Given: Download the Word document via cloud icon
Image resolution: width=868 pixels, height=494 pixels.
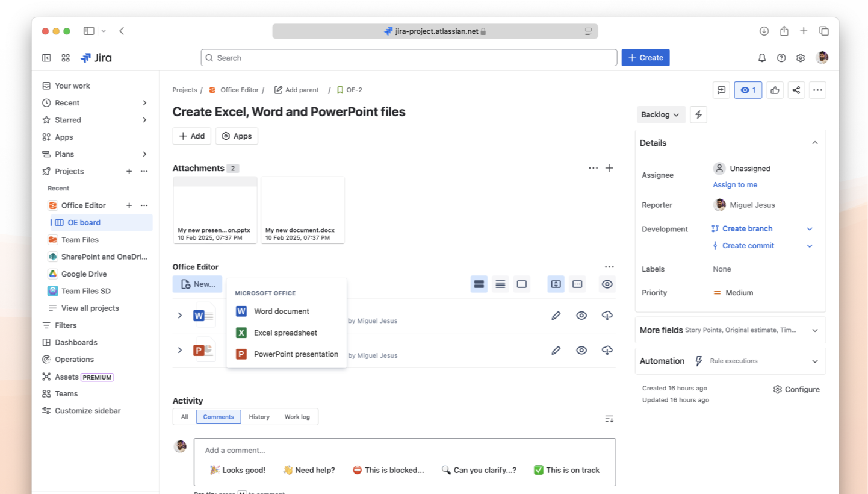Looking at the screenshot, I should point(607,316).
